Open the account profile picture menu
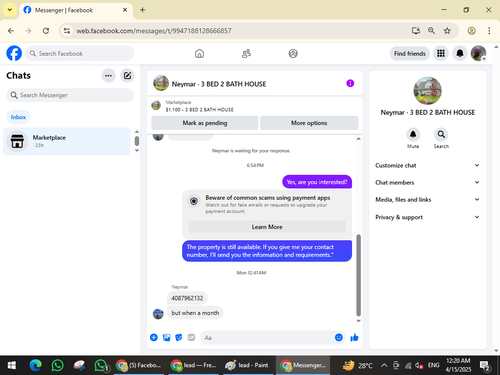 478,53
